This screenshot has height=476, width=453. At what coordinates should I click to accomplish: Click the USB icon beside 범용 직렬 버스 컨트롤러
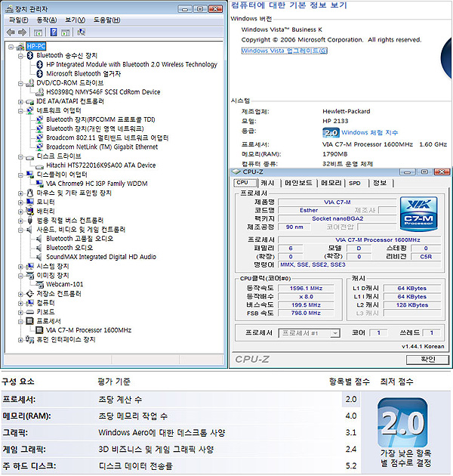(29, 221)
